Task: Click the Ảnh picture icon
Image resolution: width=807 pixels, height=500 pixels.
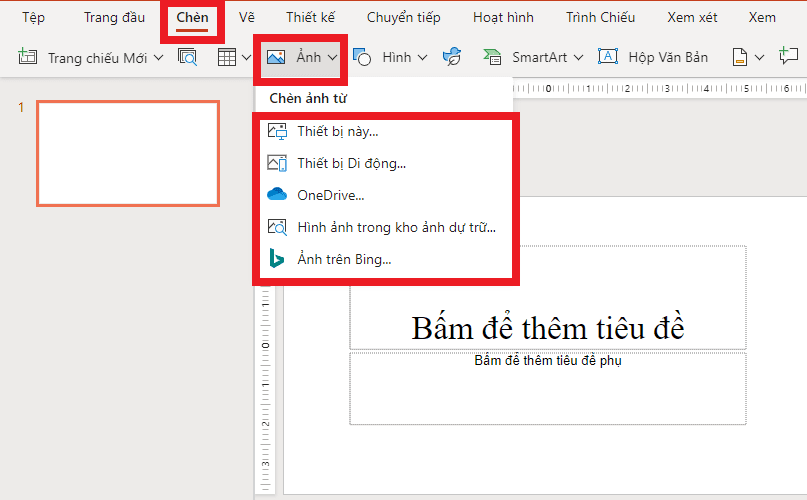Action: pyautogui.click(x=276, y=57)
